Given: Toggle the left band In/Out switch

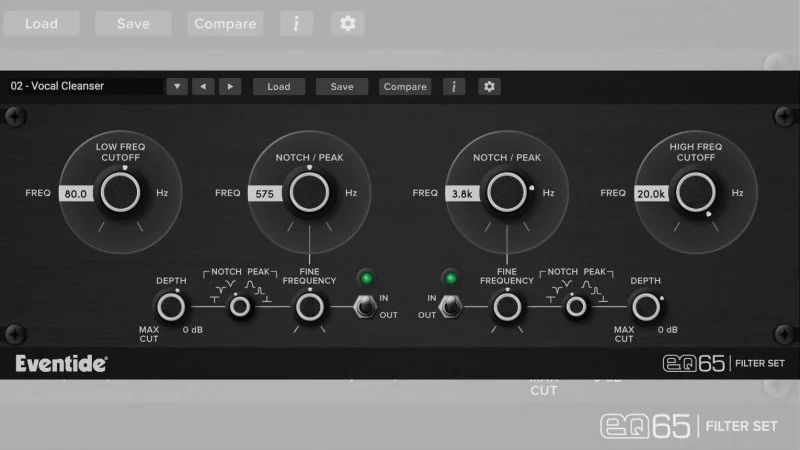Looking at the screenshot, I should (x=364, y=306).
